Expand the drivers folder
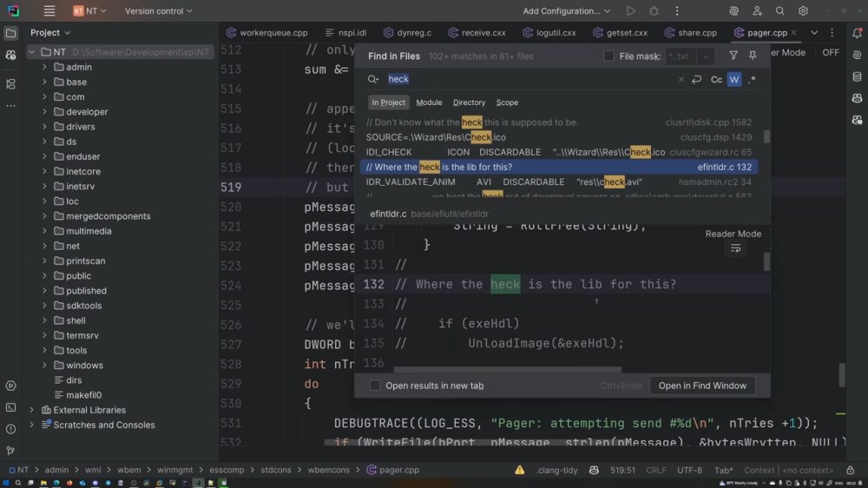868x488 pixels. (x=44, y=127)
